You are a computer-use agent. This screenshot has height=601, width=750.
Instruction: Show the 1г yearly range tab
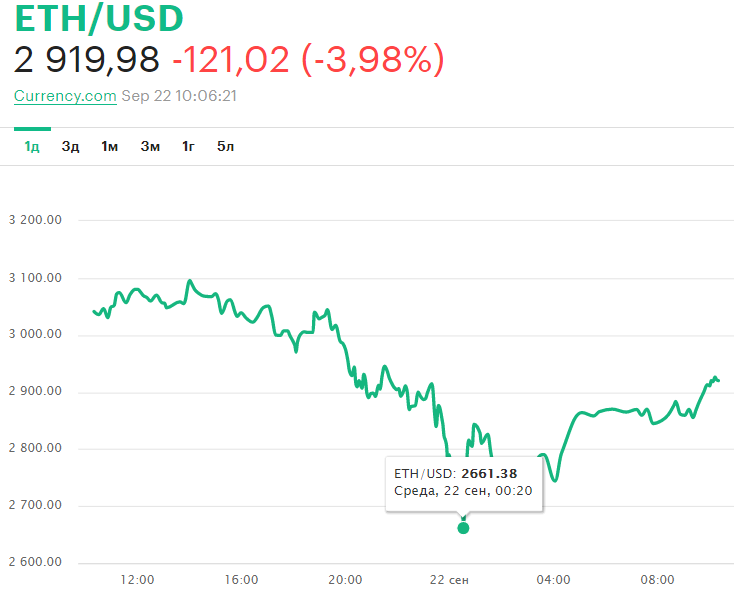pyautogui.click(x=188, y=147)
